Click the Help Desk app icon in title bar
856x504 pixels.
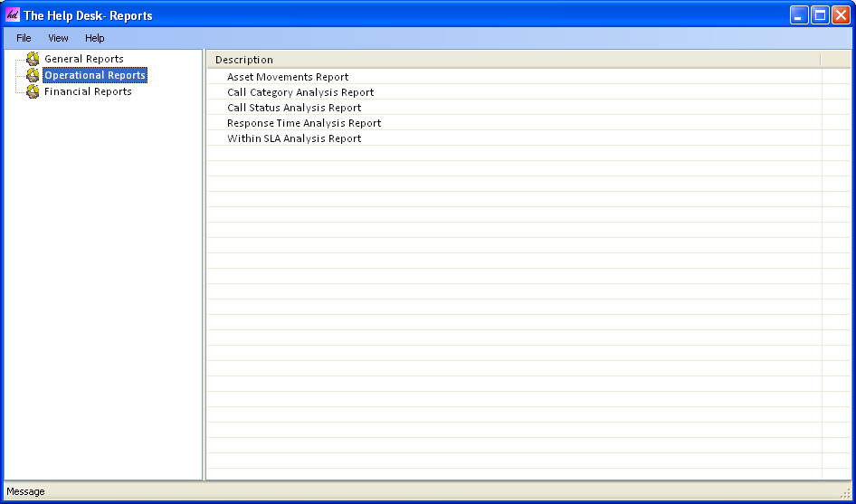(x=13, y=15)
